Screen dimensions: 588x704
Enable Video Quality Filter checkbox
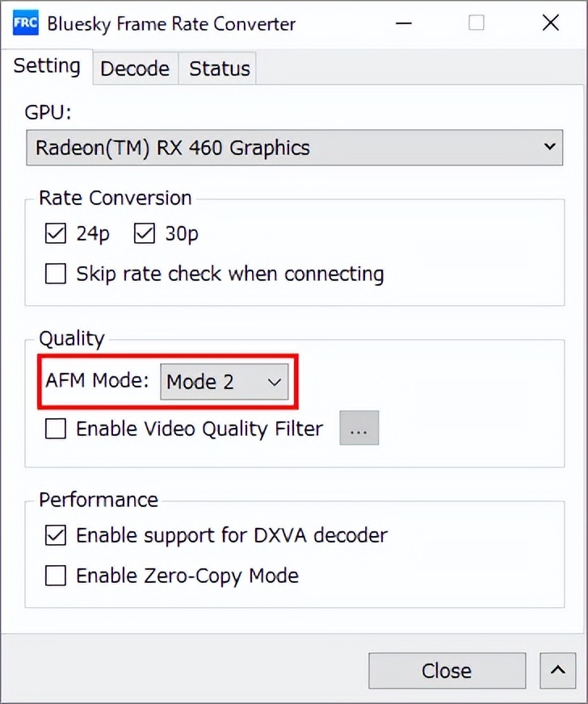56,429
